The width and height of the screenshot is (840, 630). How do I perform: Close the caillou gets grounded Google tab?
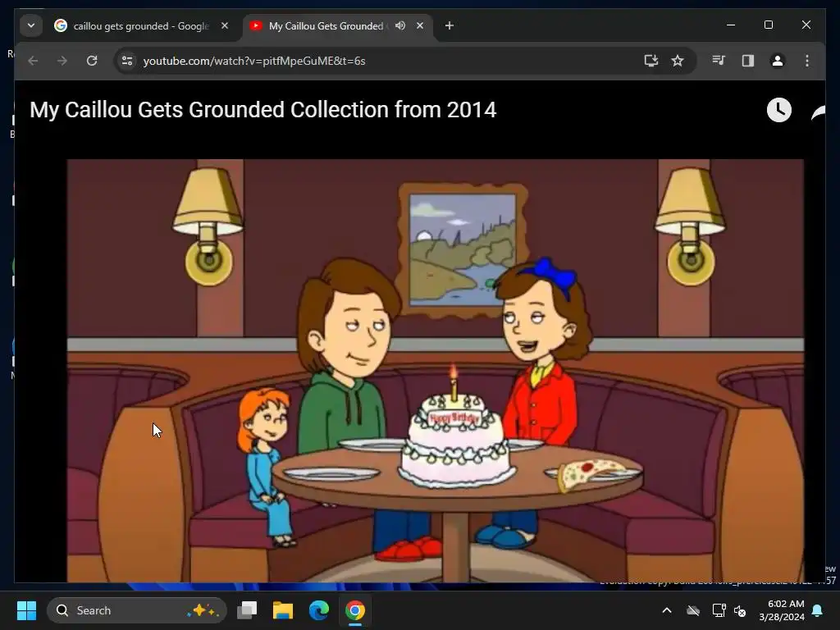(225, 25)
